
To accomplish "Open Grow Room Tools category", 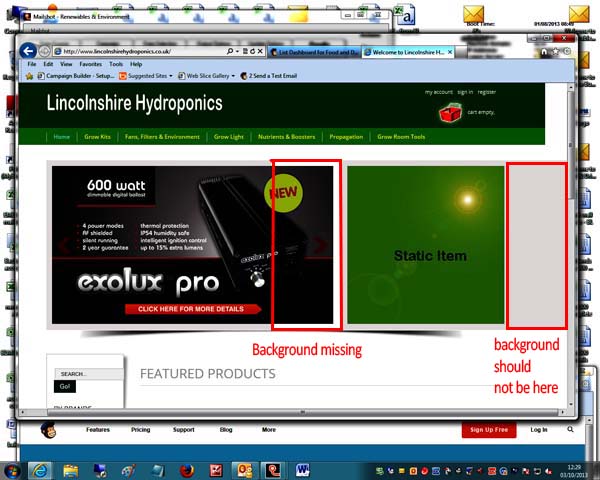I will (401, 137).
